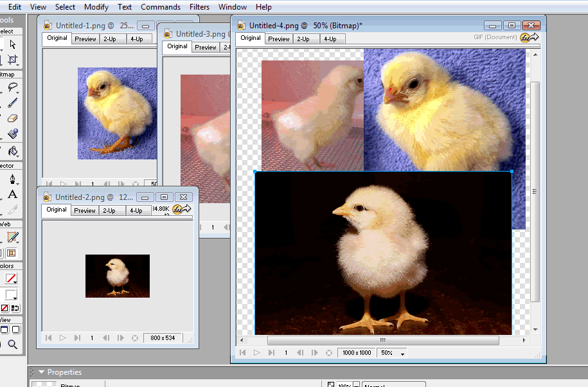Go to next frame in Untitled-2 window

point(120,337)
